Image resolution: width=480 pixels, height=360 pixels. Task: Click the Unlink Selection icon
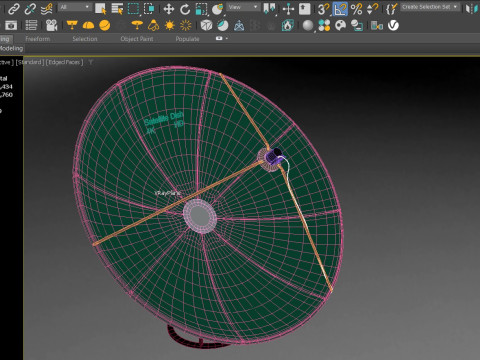[30, 9]
